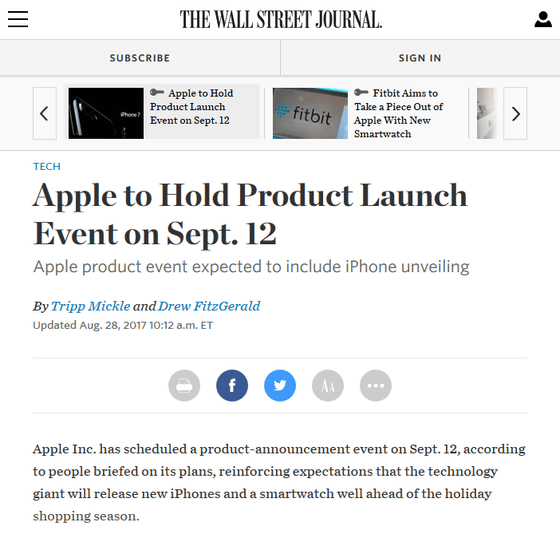Screen dimensions: 560x538
Task: Click the Subscribe tab
Action: tap(140, 58)
